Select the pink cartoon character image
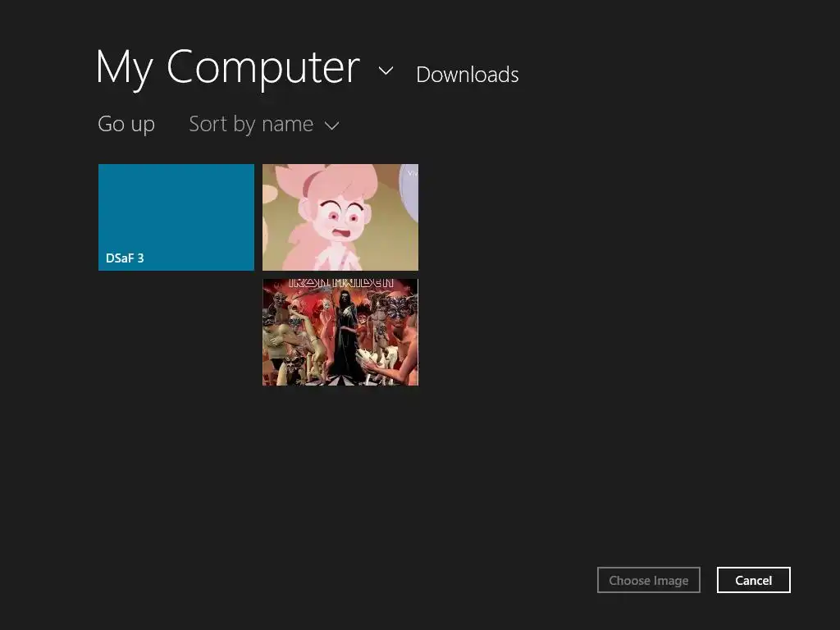This screenshot has height=630, width=840. tap(340, 217)
